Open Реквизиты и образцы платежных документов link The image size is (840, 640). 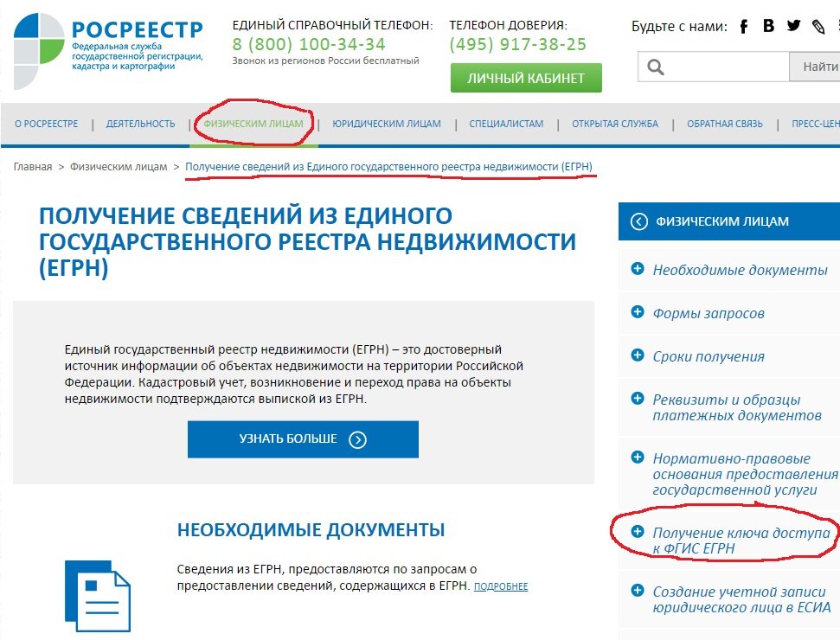(x=736, y=407)
